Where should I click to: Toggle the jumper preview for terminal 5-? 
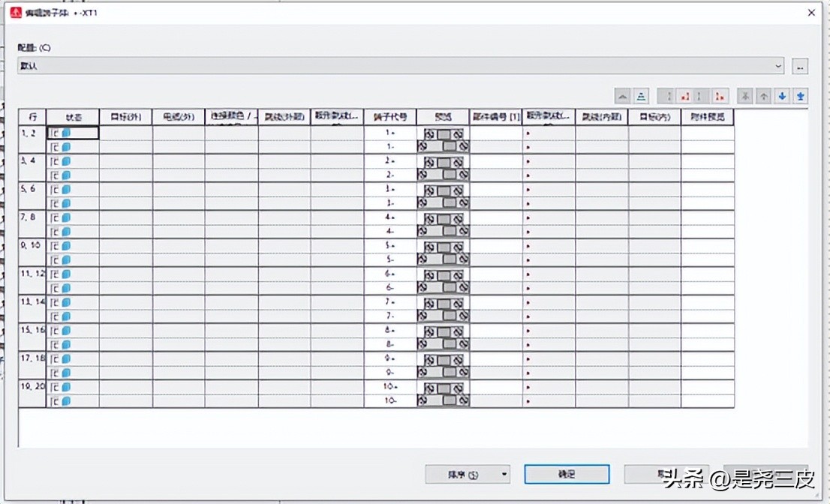click(x=444, y=246)
